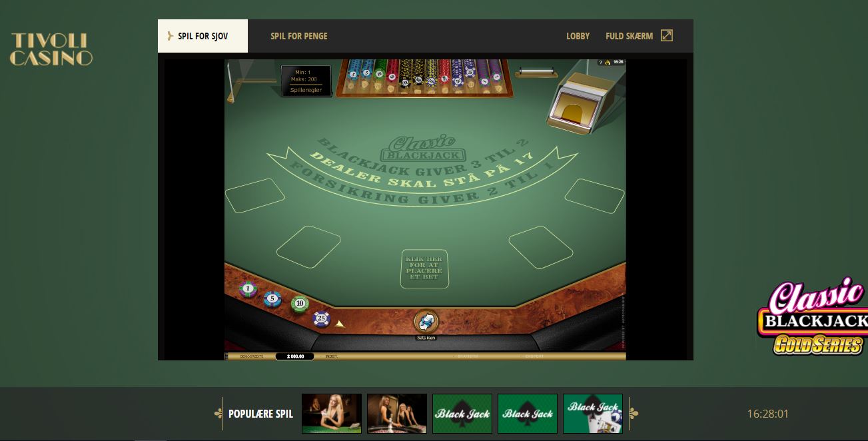Image resolution: width=868 pixels, height=441 pixels.
Task: Switch to the Spil for sjov tab
Action: point(203,36)
